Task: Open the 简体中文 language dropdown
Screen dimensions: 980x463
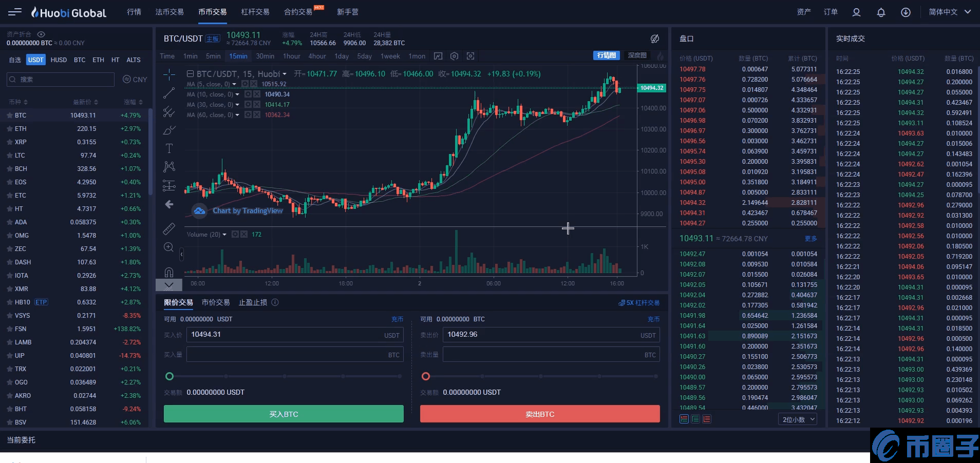Action: 949,12
